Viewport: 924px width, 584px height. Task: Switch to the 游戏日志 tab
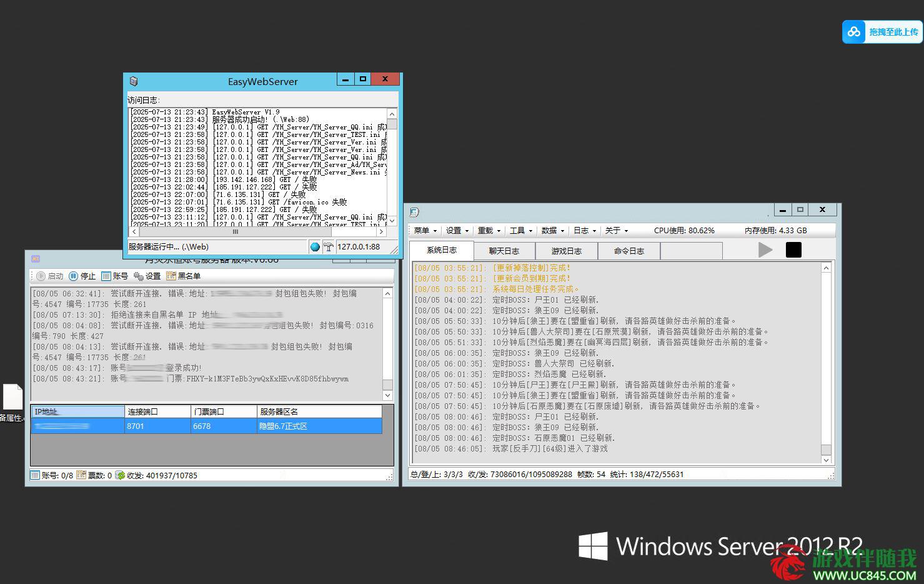pos(567,251)
